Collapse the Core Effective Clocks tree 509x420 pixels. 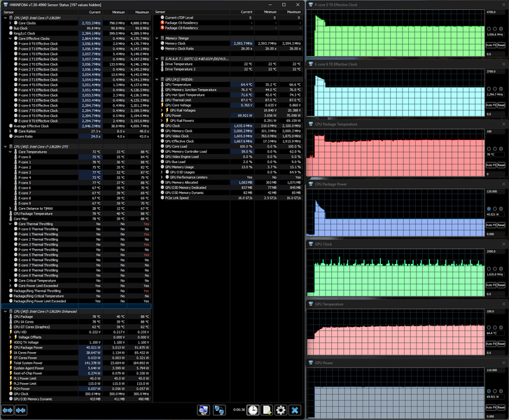[x=11, y=38]
